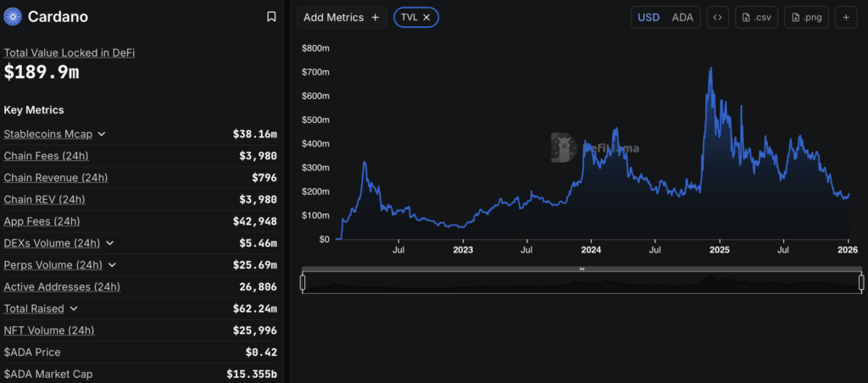Download chart data as .csv

click(756, 17)
